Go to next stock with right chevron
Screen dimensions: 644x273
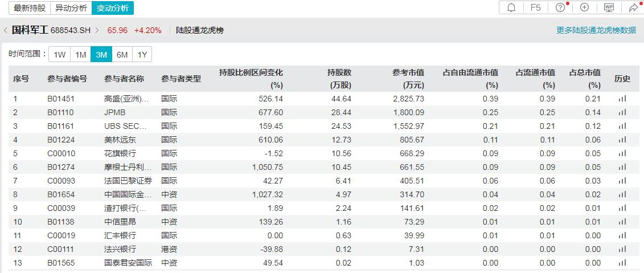point(97,30)
